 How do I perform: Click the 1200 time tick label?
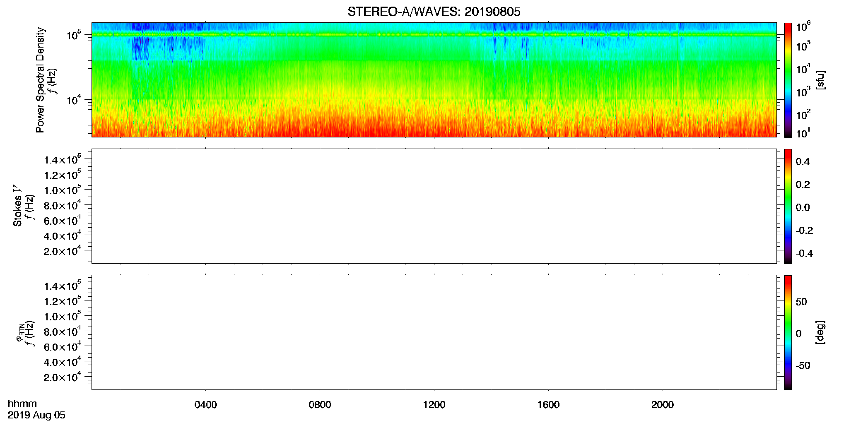pyautogui.click(x=434, y=405)
